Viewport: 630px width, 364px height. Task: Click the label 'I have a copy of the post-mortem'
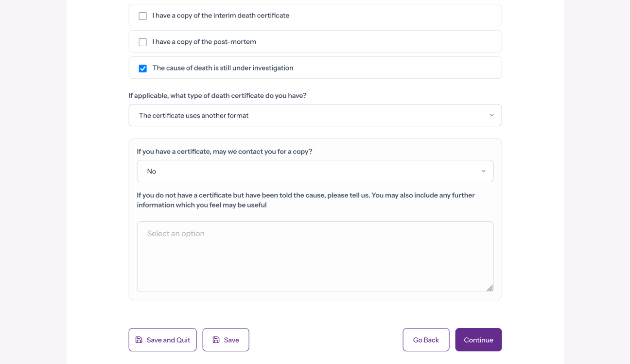pyautogui.click(x=204, y=42)
